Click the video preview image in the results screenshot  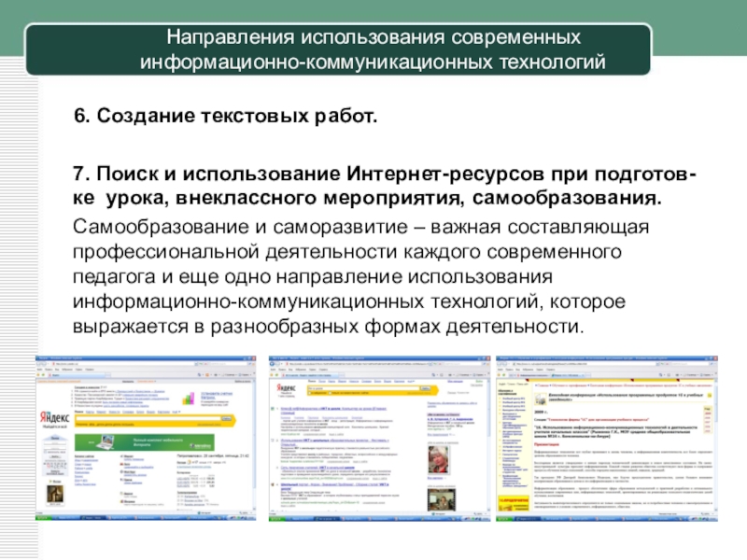[441, 499]
